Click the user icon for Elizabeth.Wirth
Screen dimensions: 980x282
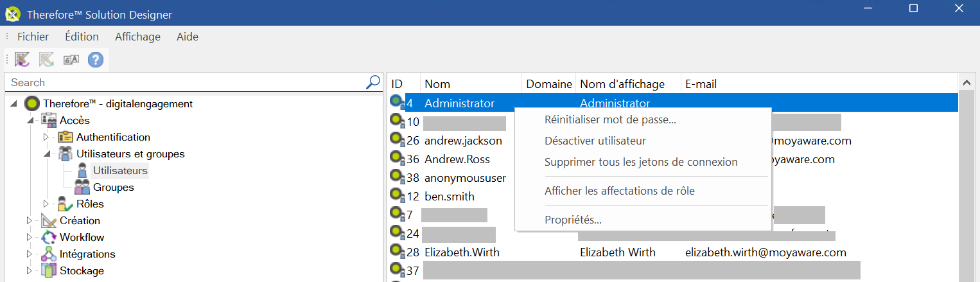point(398,251)
